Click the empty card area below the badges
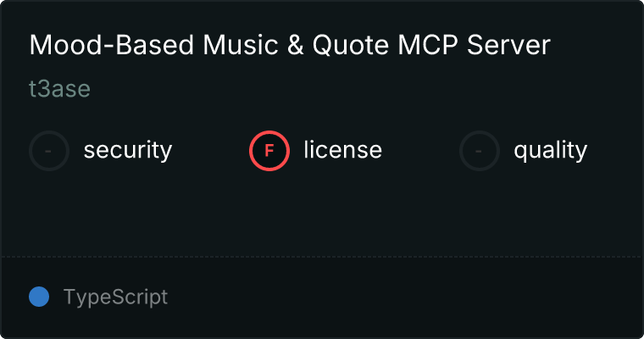This screenshot has height=339, width=644. (322, 214)
